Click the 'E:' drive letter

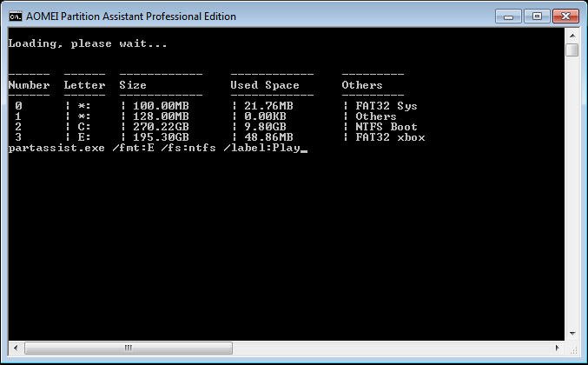[x=84, y=137]
